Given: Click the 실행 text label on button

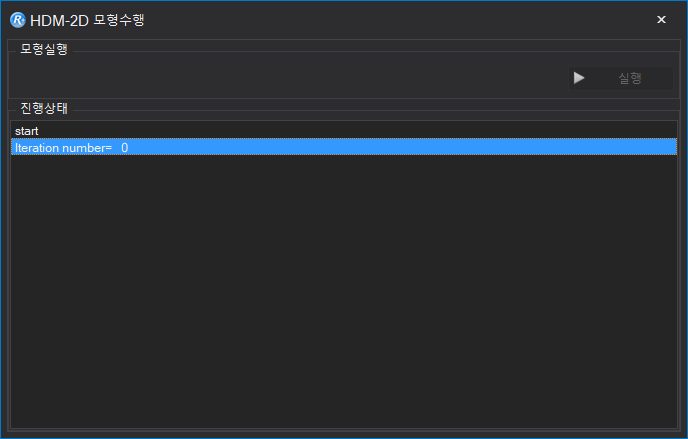Looking at the screenshot, I should [630, 78].
